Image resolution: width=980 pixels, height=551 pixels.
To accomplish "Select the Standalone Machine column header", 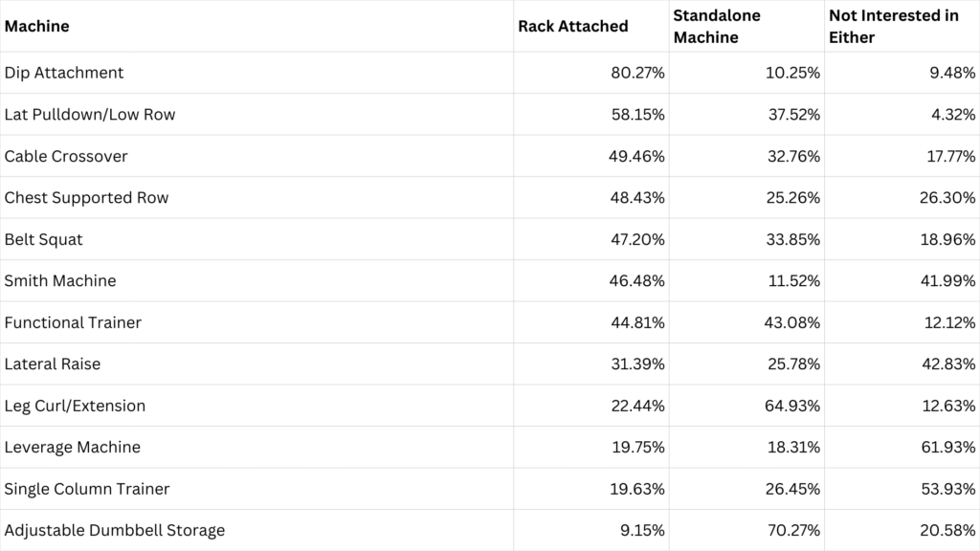I will [720, 27].
